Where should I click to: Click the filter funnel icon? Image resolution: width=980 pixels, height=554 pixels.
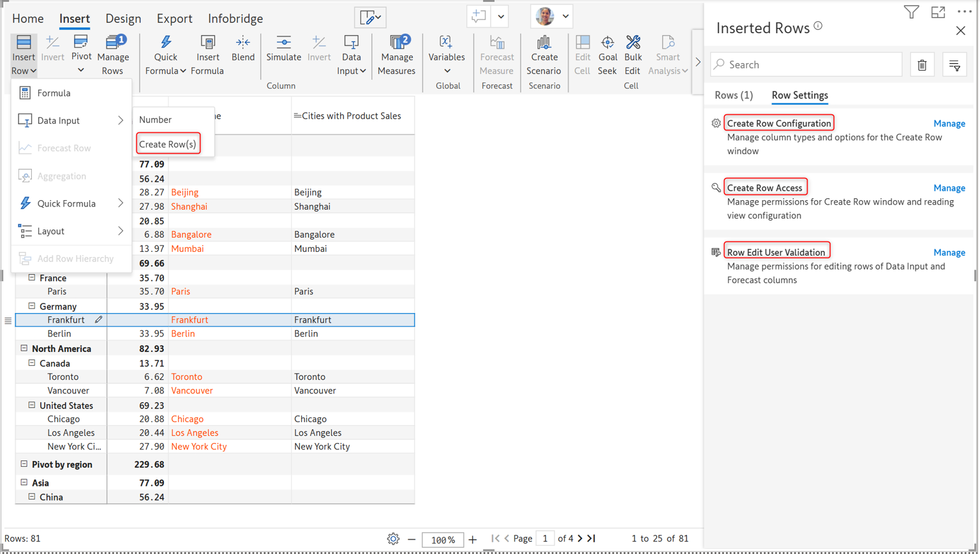[x=911, y=12]
